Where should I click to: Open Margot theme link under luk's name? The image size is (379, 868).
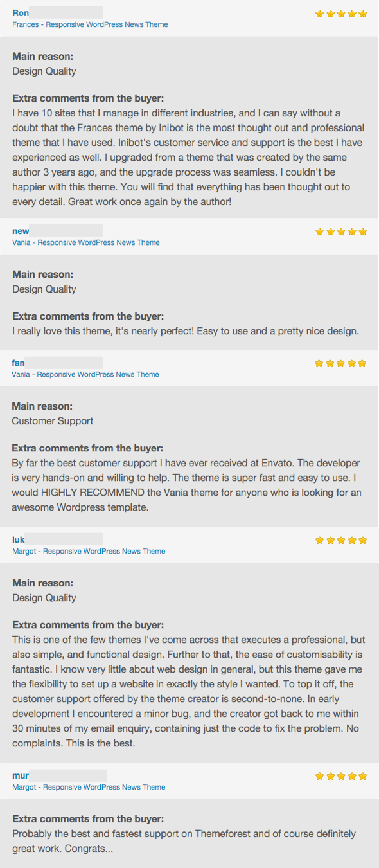89,551
